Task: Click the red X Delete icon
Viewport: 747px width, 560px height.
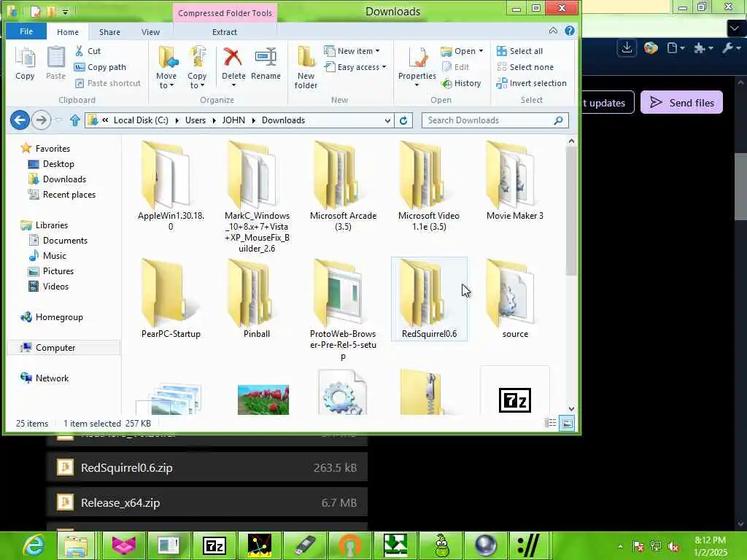Action: tap(233, 58)
